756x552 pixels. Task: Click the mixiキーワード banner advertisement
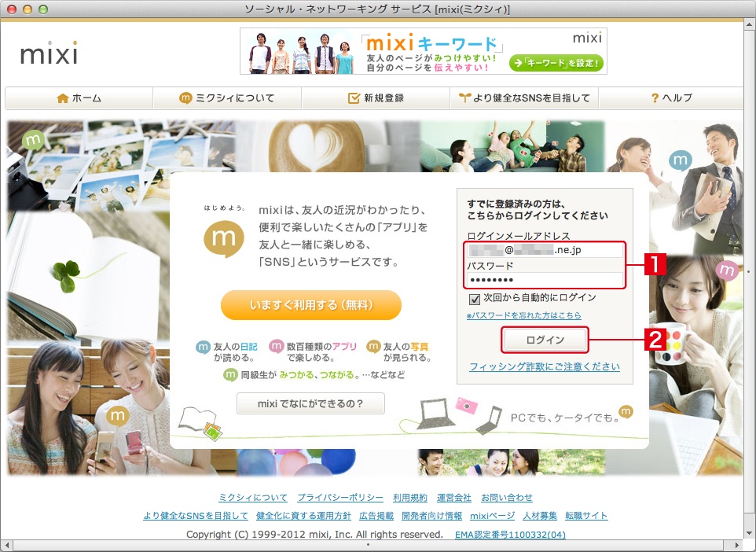point(424,51)
